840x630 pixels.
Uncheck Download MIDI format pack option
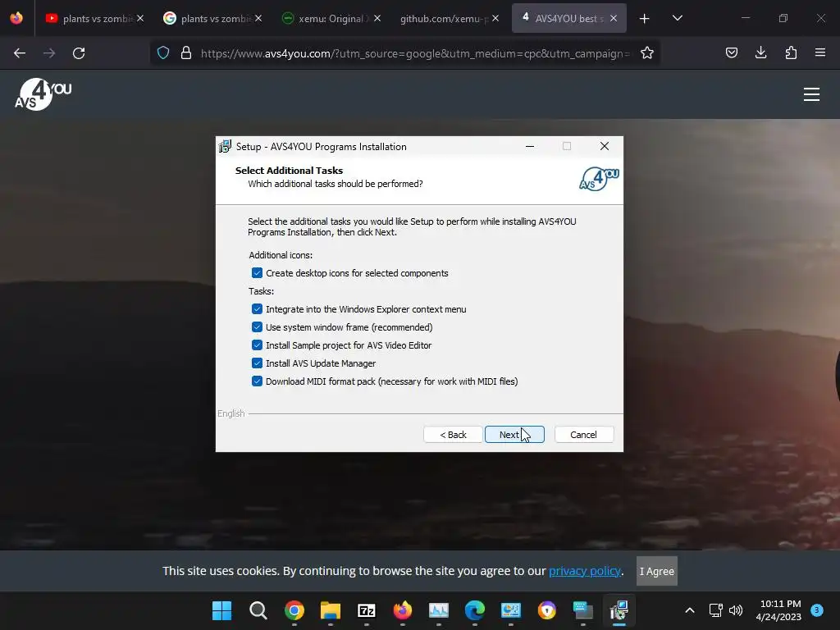[x=257, y=381]
